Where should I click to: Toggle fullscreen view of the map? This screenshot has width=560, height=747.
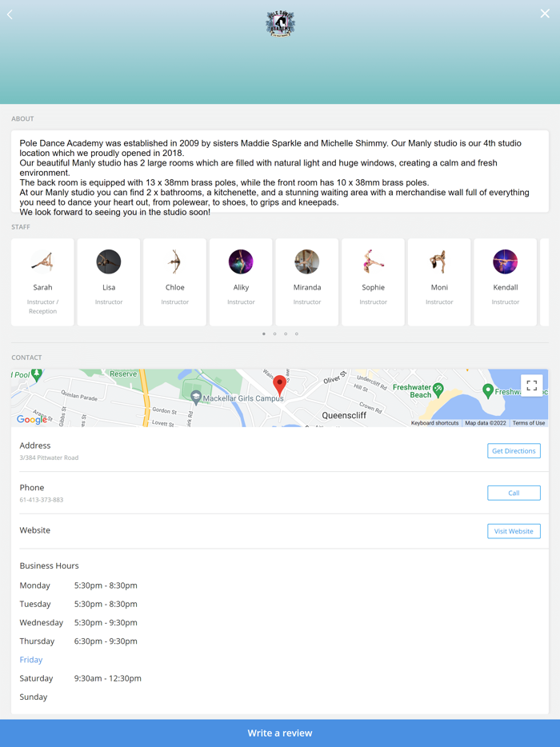532,385
